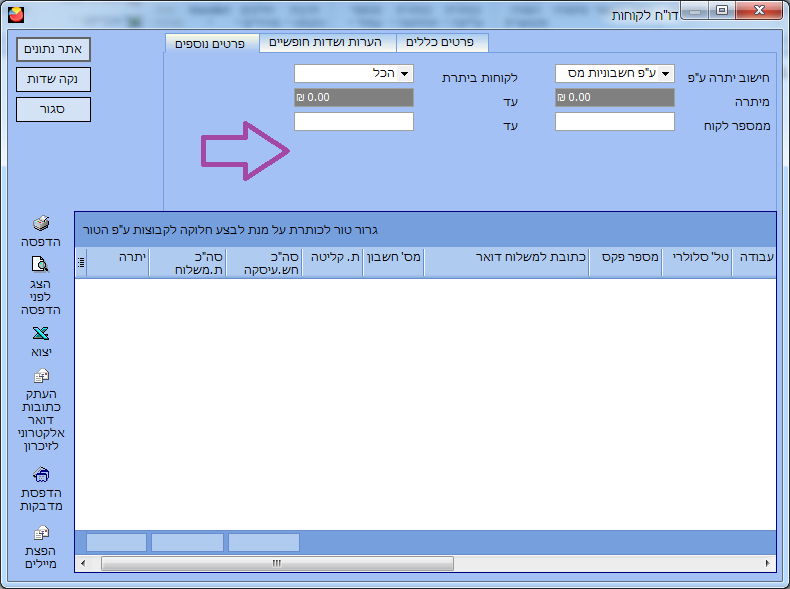Viewport: 790px width, 589px height.
Task: Open print preview (הצג לפני הדפסה) icon
Action: point(41,265)
